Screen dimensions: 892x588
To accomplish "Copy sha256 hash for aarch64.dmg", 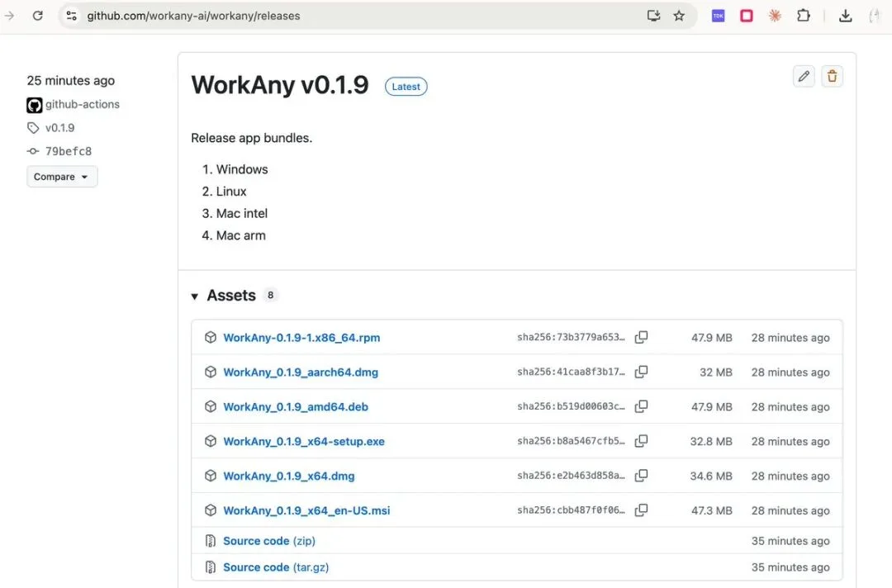I will [641, 372].
